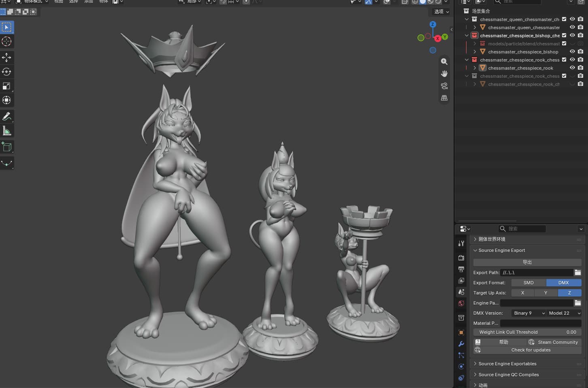
Task: Click Check for updates button
Action: point(527,350)
